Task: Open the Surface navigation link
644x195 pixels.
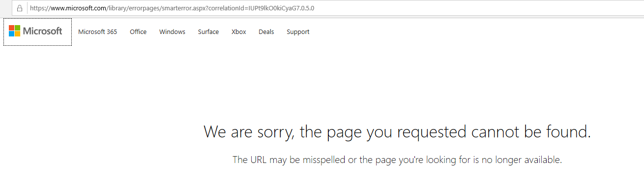Action: pyautogui.click(x=208, y=32)
